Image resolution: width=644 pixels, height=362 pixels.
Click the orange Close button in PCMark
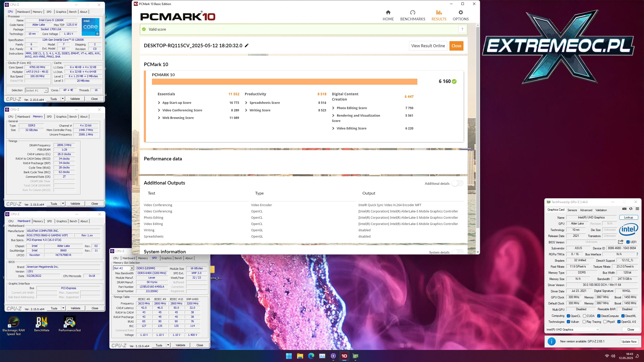[x=456, y=46]
